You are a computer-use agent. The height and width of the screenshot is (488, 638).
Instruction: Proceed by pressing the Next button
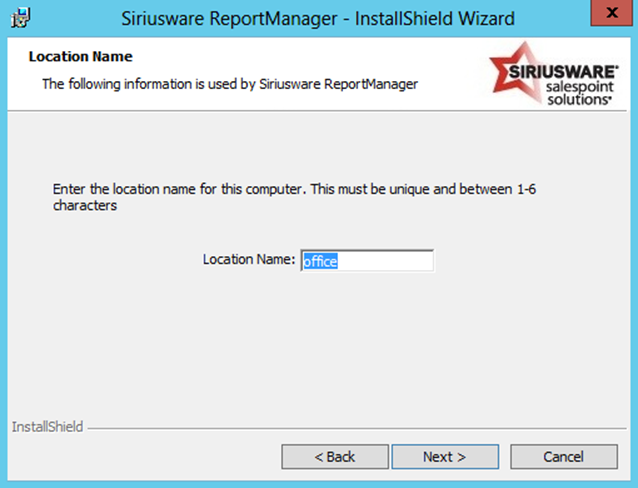pyautogui.click(x=444, y=457)
